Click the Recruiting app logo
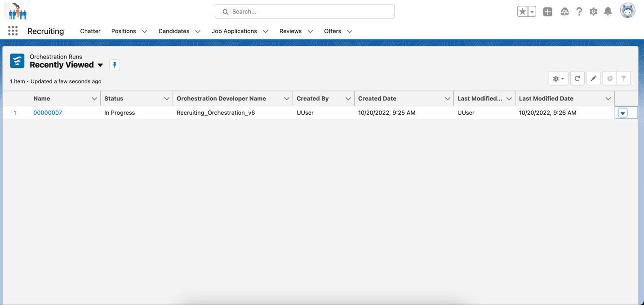644x305 pixels. pos(18,11)
